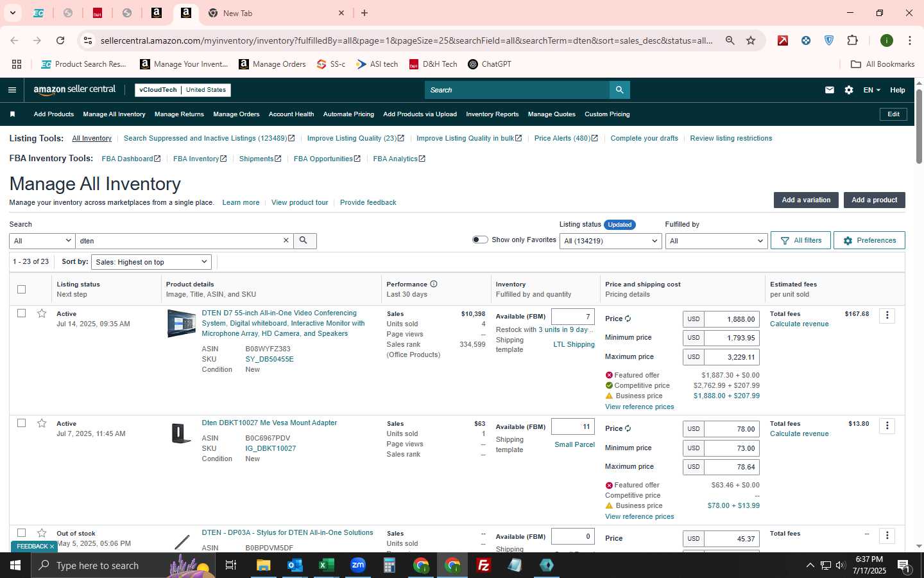Open actions menu for DTEN D7 row
This screenshot has width=924, height=578.
click(887, 315)
